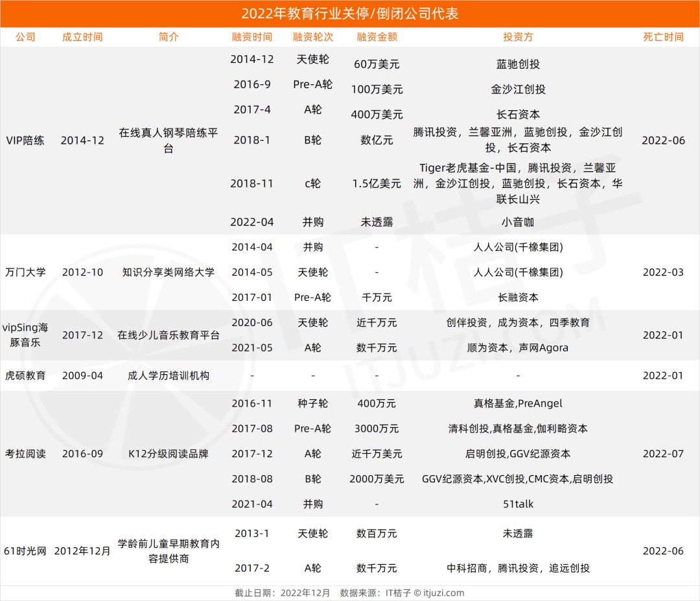Click the description '学龄前儿童早期教育内容提供商'

click(169, 551)
